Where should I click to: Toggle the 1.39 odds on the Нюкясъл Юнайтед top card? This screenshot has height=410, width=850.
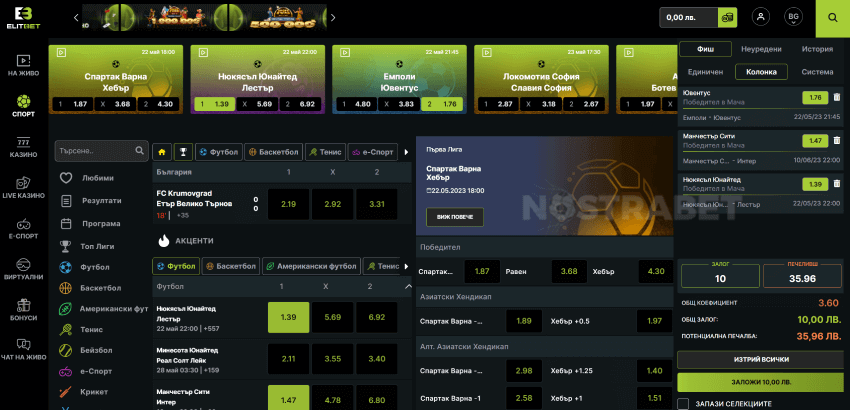tap(215, 104)
